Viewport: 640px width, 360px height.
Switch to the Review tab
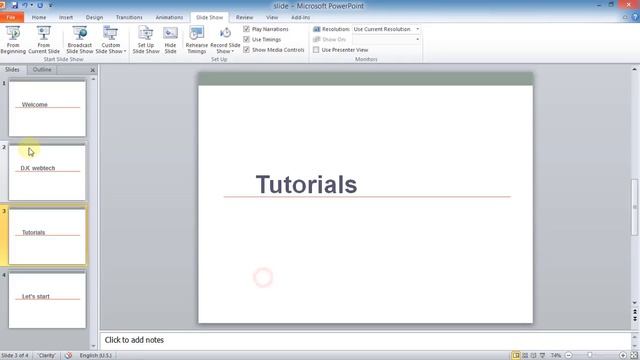[244, 18]
